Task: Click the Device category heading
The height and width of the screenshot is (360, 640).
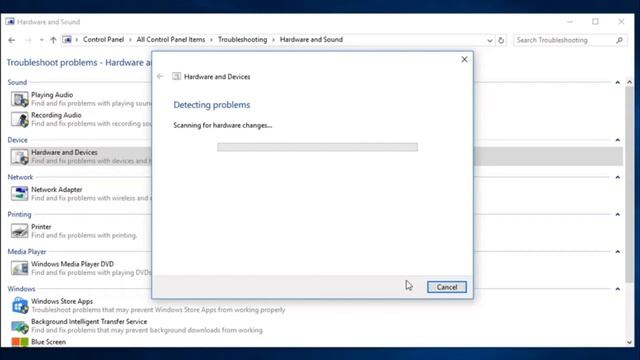Action: click(x=18, y=140)
